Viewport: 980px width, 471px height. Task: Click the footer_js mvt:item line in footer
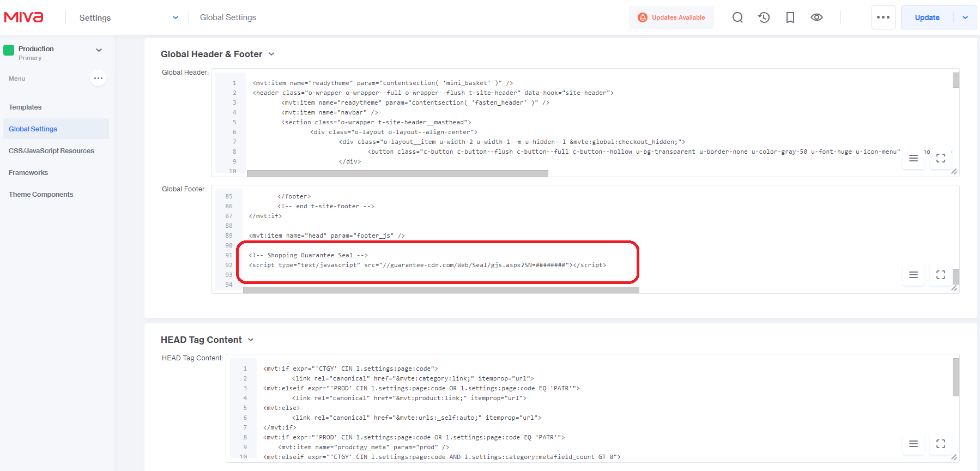pyautogui.click(x=327, y=235)
